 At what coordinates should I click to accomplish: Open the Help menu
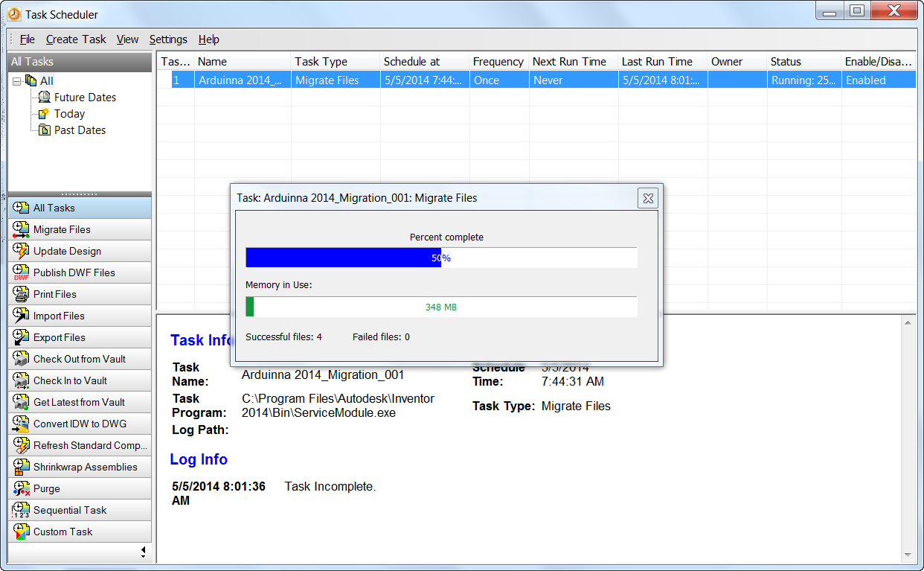click(x=208, y=39)
